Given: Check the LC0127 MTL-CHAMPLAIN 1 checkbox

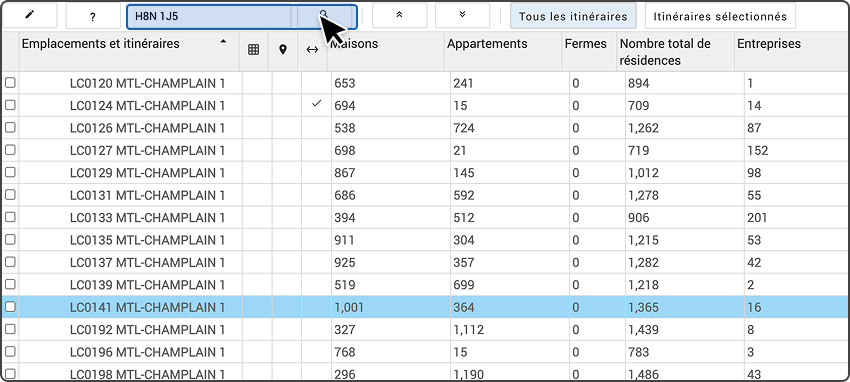Looking at the screenshot, I should [10, 150].
